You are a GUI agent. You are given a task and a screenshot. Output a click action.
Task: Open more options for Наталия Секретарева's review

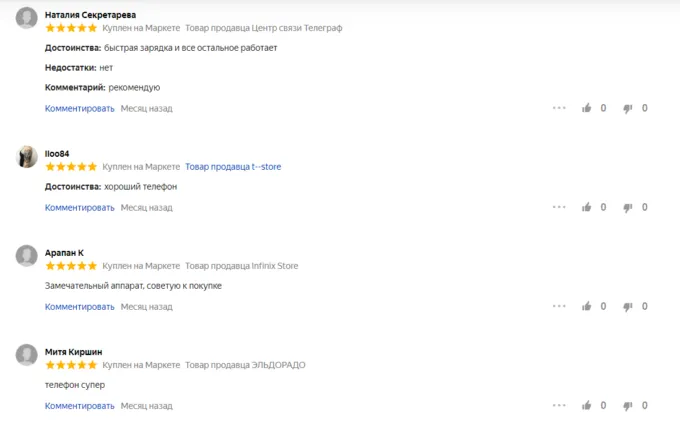point(559,108)
